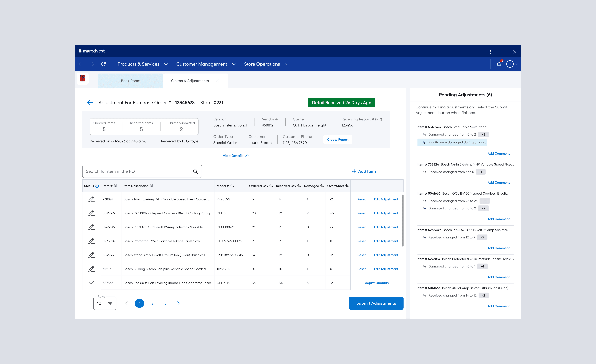Click the Create Report link
Screen dimensions: 596x364
point(337,140)
